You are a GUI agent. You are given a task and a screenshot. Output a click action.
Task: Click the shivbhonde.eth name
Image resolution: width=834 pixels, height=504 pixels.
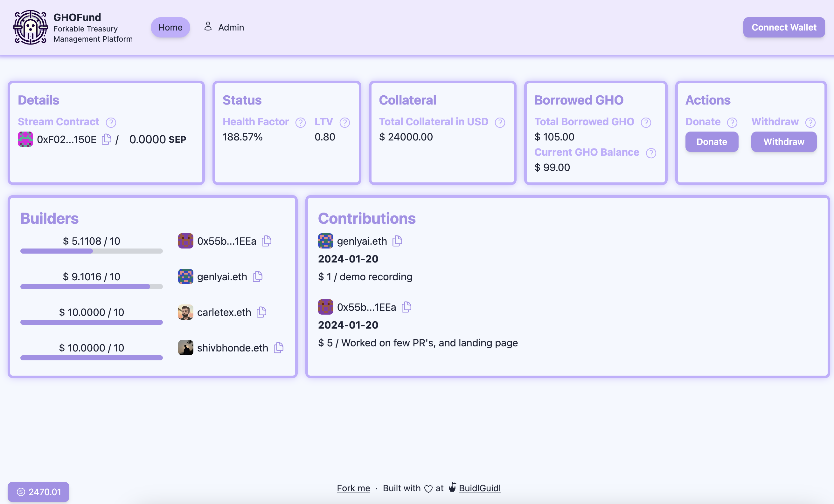[x=233, y=348]
